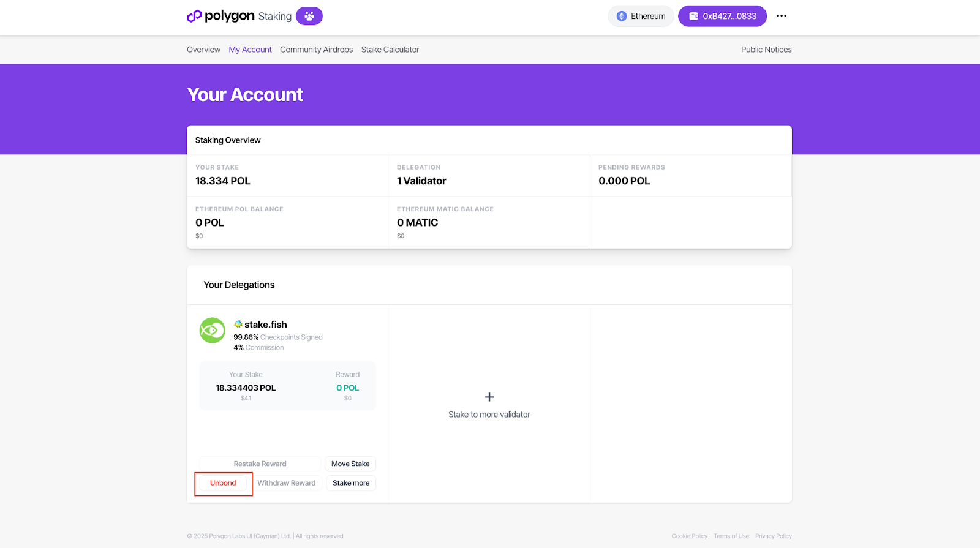This screenshot has width=980, height=548.
Task: Open the stake.fish validator name
Action: click(266, 325)
